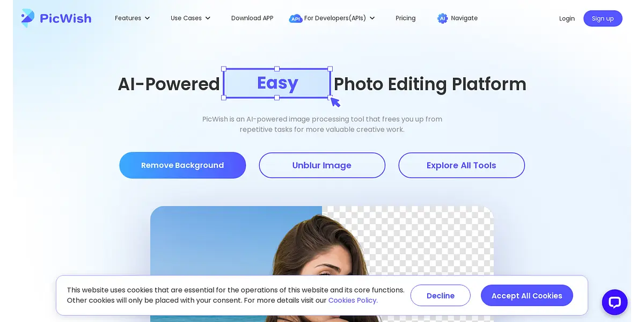
Task: Open the Navigate menu item
Action: click(x=464, y=18)
